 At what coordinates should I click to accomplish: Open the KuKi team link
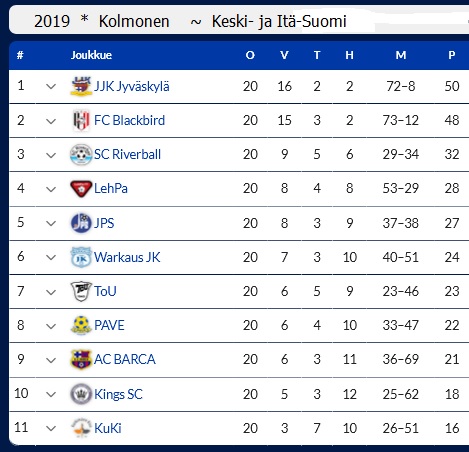click(x=108, y=428)
